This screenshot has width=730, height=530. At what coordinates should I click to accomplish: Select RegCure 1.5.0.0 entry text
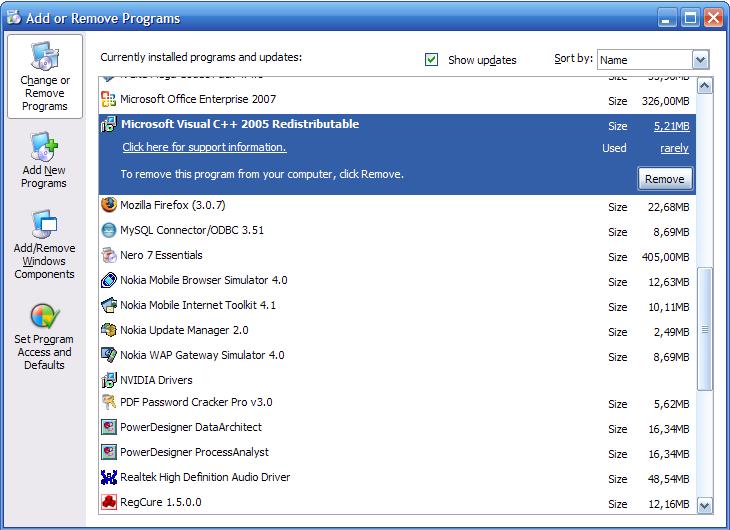pos(161,502)
